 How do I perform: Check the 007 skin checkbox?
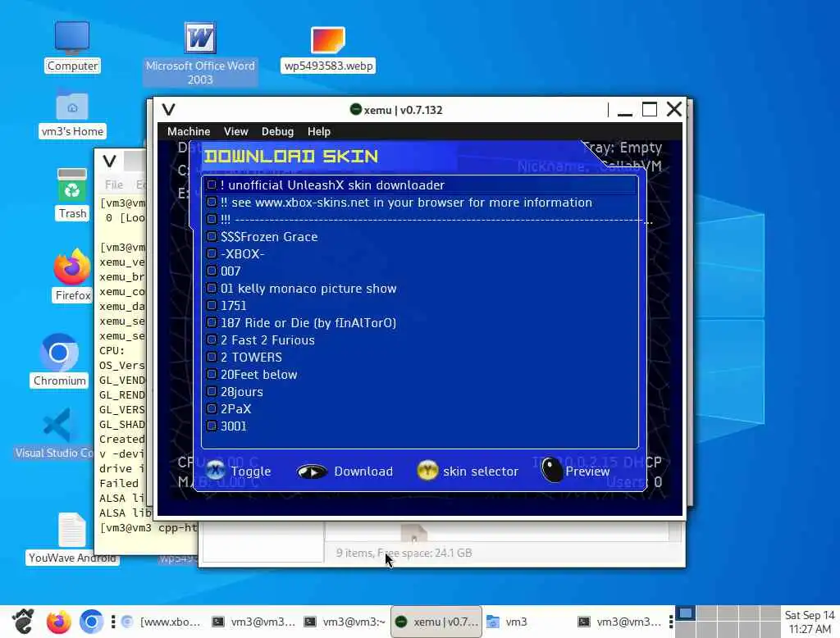(212, 271)
